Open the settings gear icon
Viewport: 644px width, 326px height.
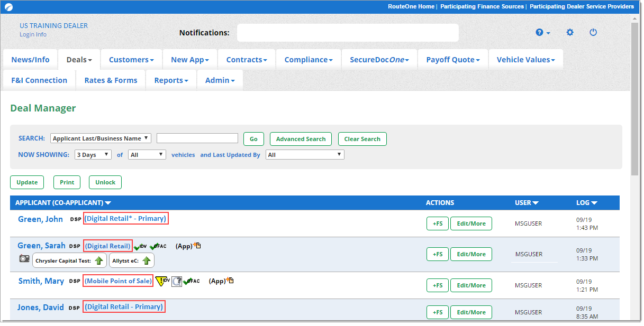point(570,32)
